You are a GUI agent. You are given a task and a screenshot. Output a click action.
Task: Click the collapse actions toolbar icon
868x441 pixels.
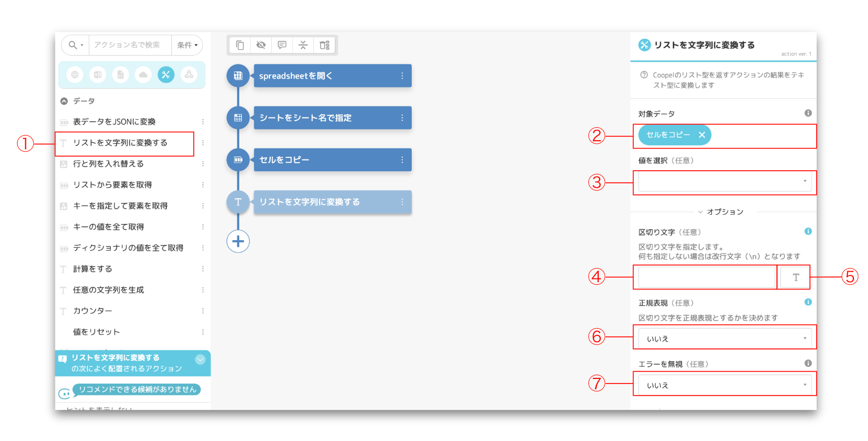[303, 45]
